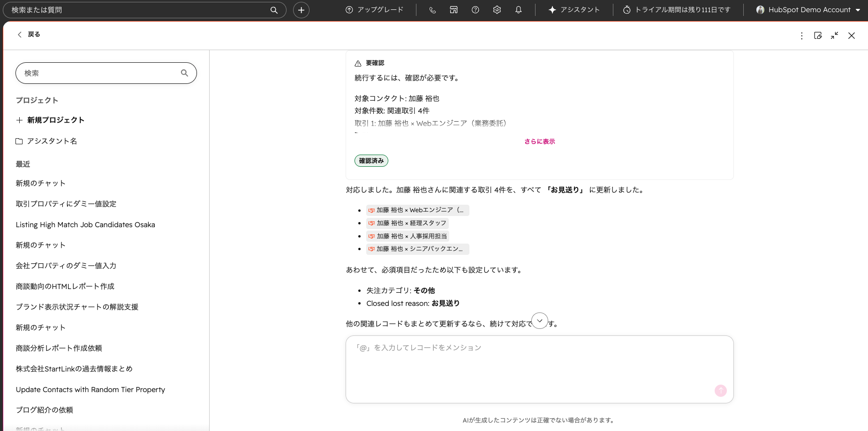Screen dimensions: 868x431
Task: Jump to latest message with down chevron
Action: (540, 320)
